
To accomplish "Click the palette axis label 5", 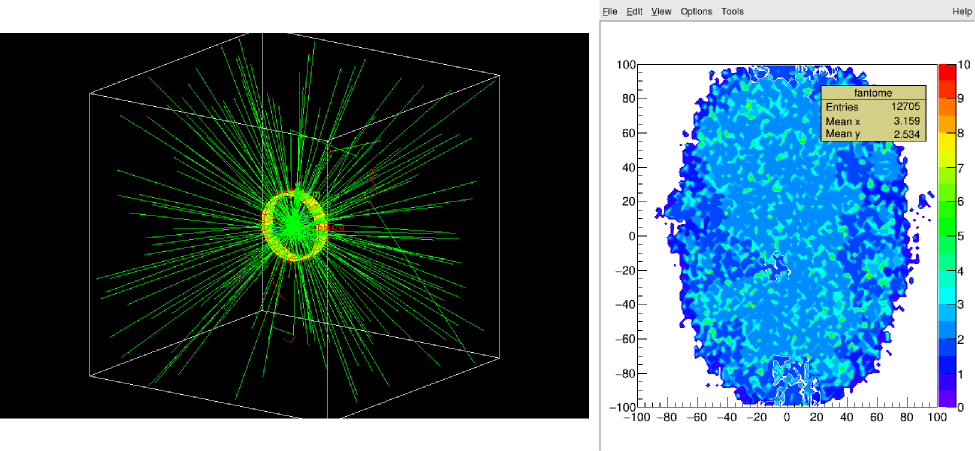I will [959, 236].
